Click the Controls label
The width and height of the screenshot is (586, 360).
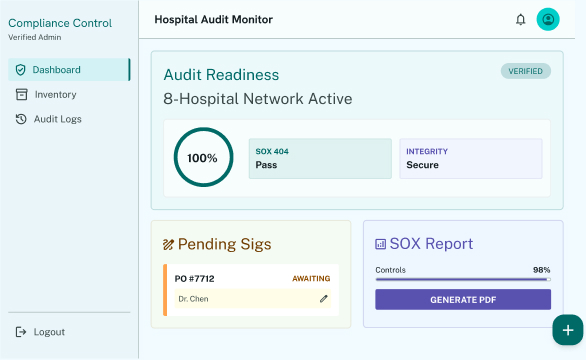pos(391,270)
